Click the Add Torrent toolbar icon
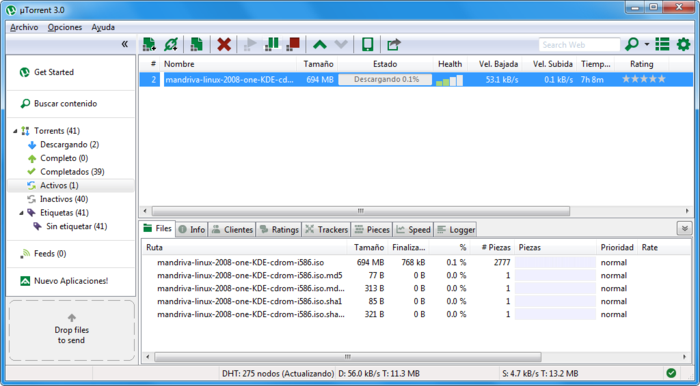This screenshot has width=700, height=386. 149,44
